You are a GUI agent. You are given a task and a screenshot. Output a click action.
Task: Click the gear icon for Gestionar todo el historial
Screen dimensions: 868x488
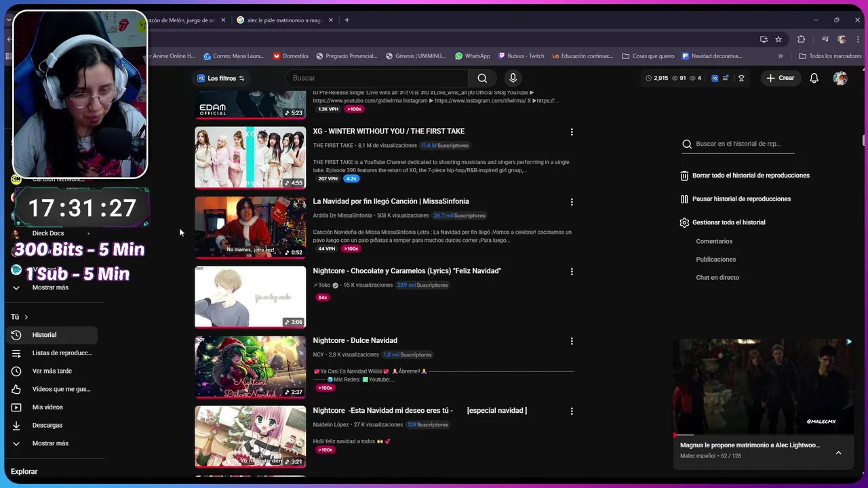point(684,222)
